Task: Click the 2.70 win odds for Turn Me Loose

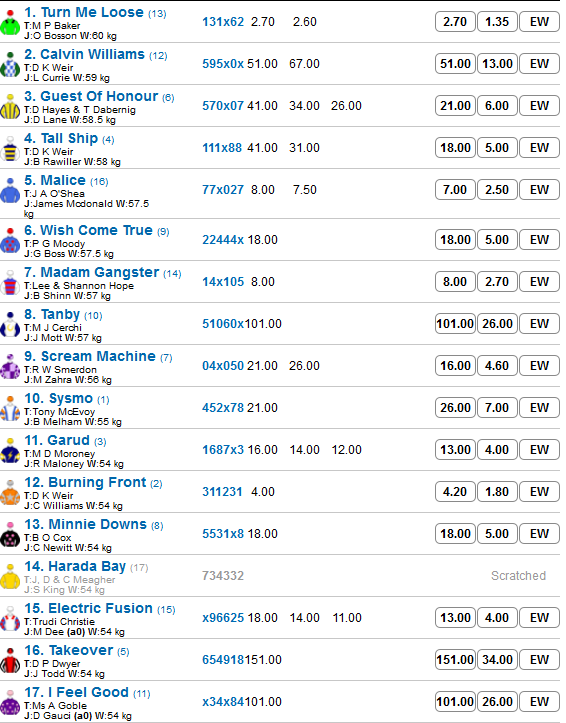Action: [x=455, y=22]
